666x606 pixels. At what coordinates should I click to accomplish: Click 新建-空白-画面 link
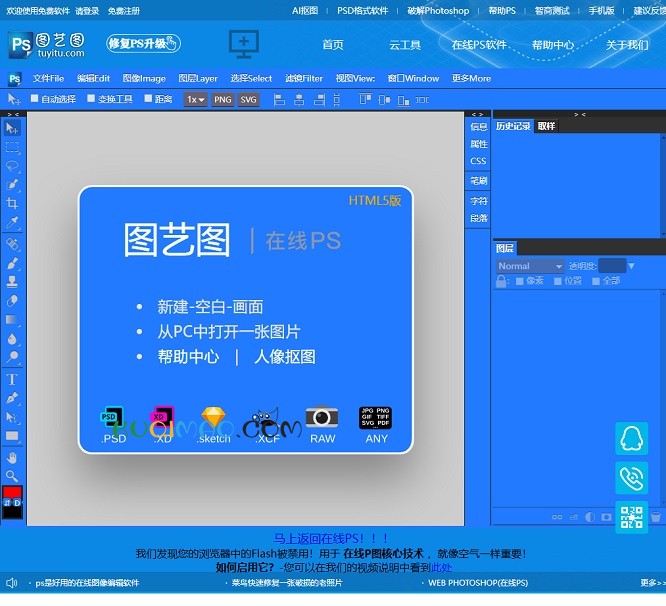(210, 307)
